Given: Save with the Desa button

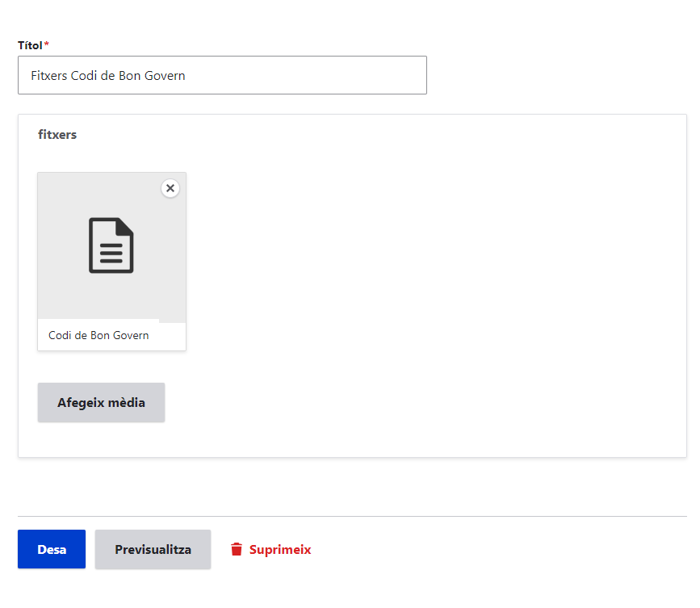Looking at the screenshot, I should tap(52, 549).
